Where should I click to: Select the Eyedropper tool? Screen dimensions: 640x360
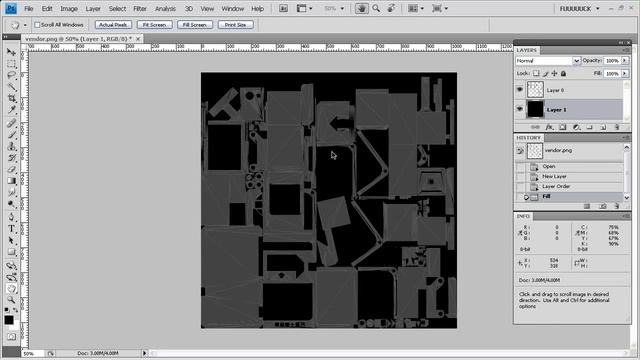click(x=11, y=110)
